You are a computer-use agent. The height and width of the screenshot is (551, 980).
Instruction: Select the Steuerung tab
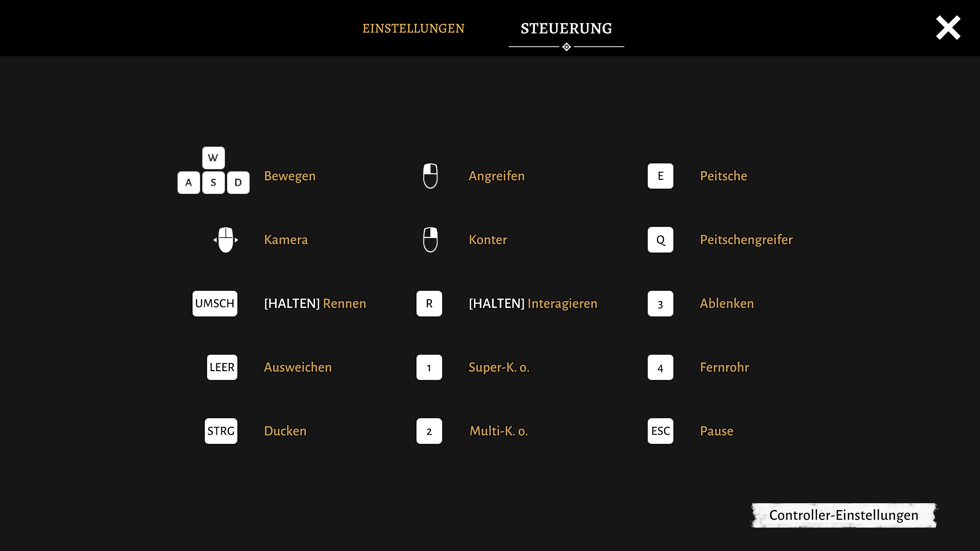pos(566,28)
